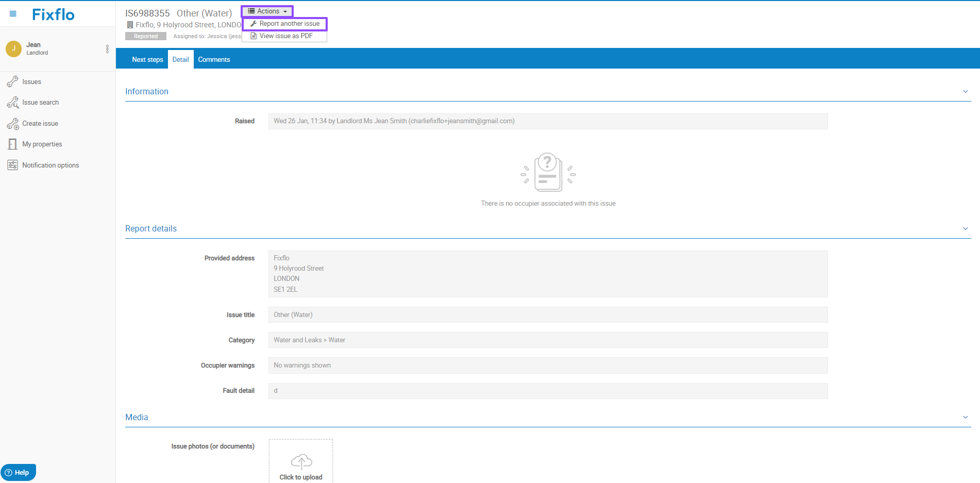
Task: Click Jean's user avatar
Action: [13, 48]
